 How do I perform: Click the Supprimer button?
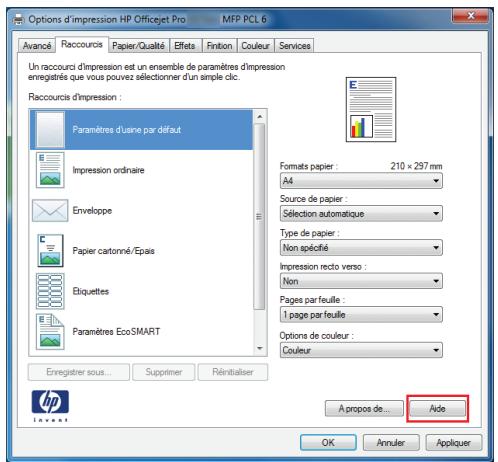point(163,372)
